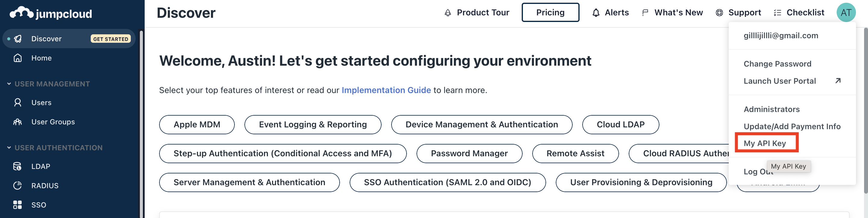Open Alerts bell icon
Viewport: 868px width, 218px height.
tap(596, 13)
